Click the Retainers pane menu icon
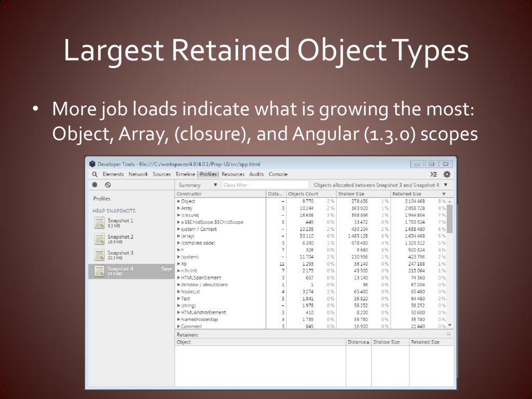532x399 pixels. click(x=449, y=334)
